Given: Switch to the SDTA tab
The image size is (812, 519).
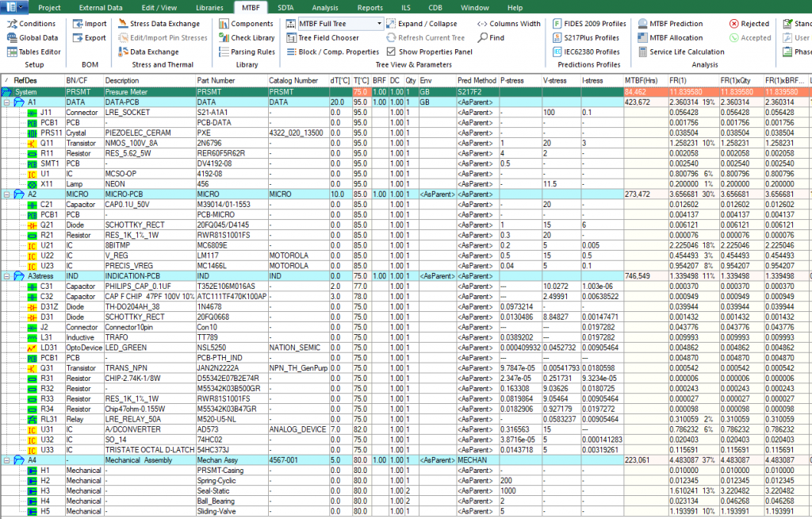Looking at the screenshot, I should pyautogui.click(x=285, y=8).
